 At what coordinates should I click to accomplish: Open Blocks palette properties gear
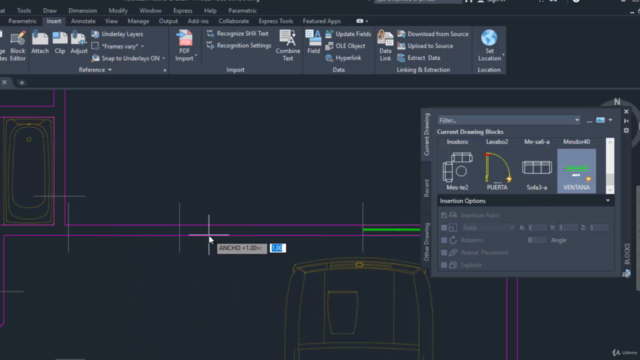tap(626, 131)
